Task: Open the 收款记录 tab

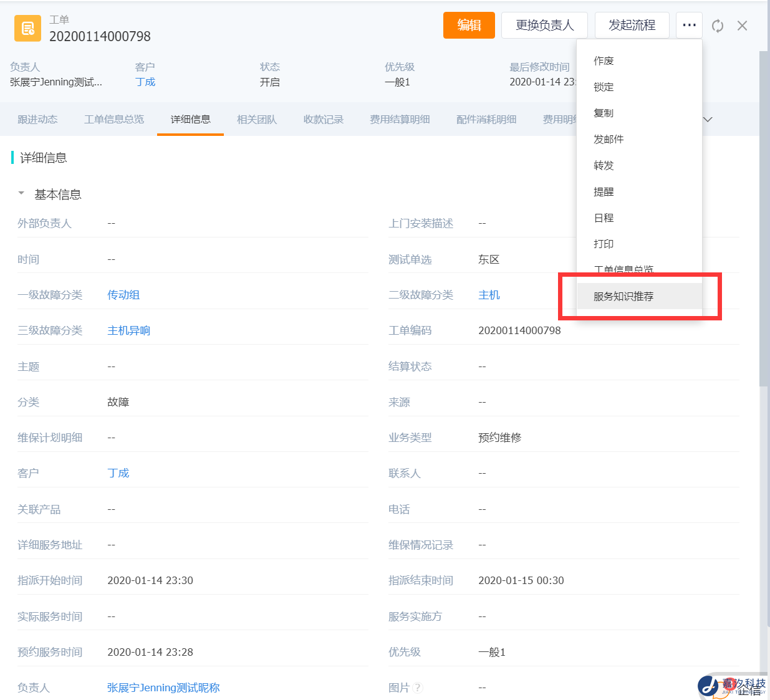Action: pos(324,119)
